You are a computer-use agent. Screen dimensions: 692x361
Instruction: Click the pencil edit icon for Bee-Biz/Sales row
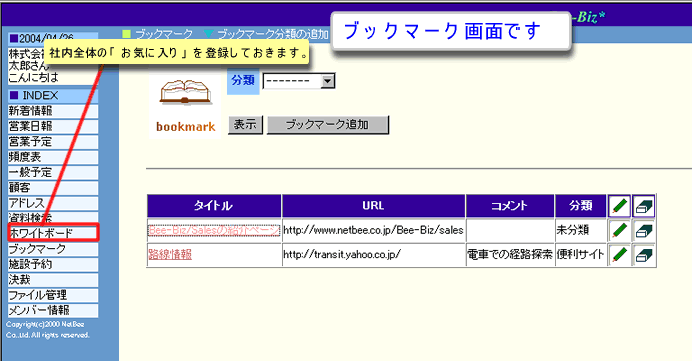click(620, 230)
